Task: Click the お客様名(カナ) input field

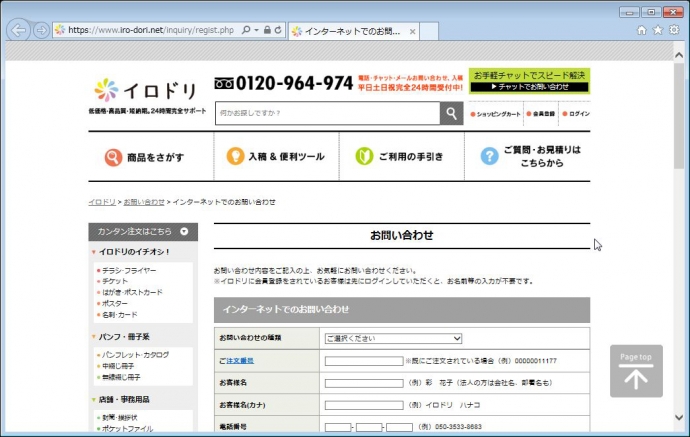Action: [364, 405]
